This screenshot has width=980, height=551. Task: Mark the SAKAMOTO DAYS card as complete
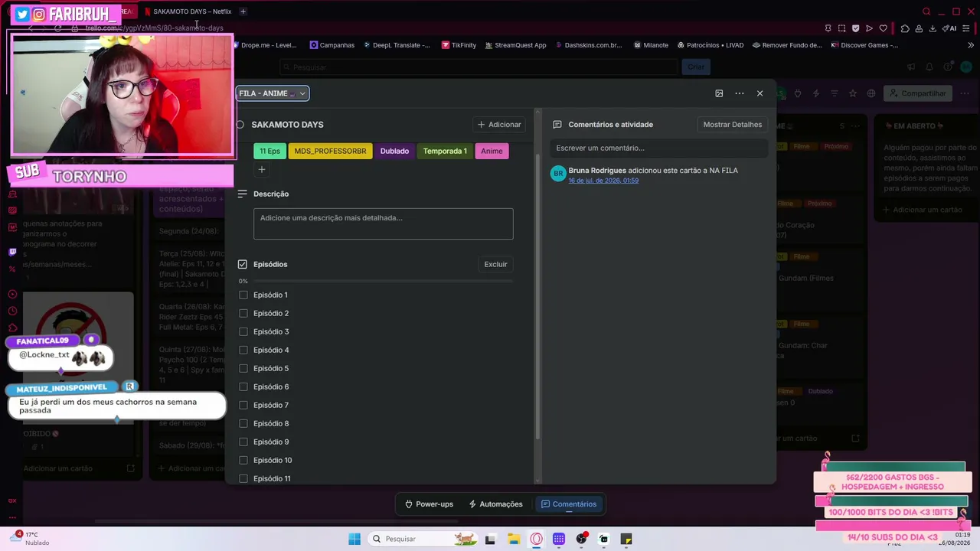click(240, 125)
